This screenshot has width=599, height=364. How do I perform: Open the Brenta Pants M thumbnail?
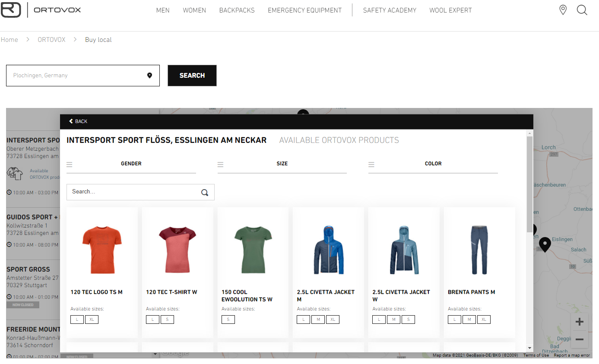(x=479, y=249)
